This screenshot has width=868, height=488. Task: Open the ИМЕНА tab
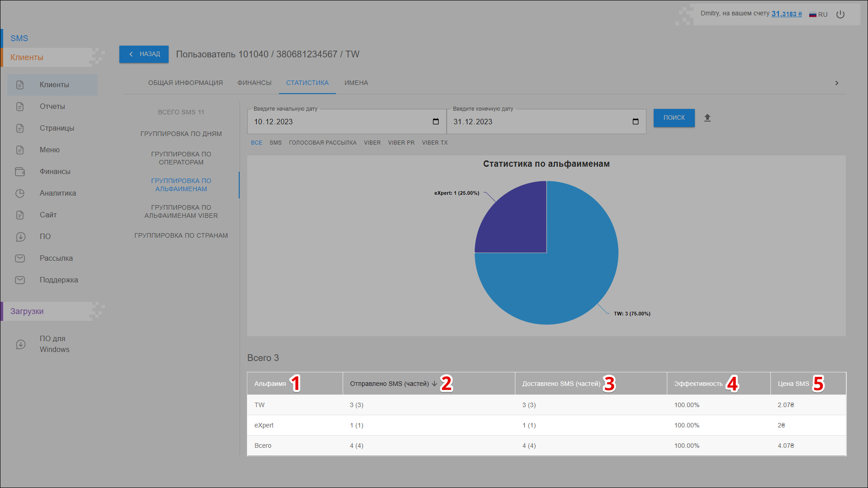pyautogui.click(x=356, y=83)
